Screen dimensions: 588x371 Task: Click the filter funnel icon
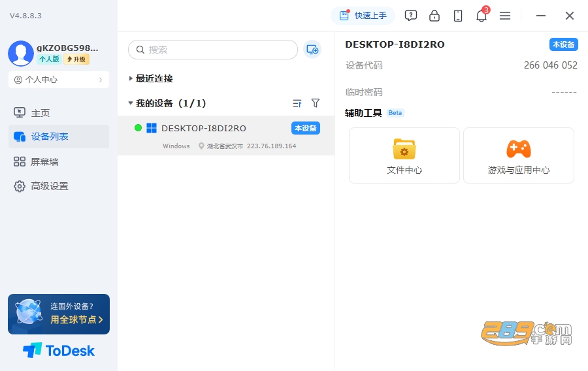pos(316,103)
